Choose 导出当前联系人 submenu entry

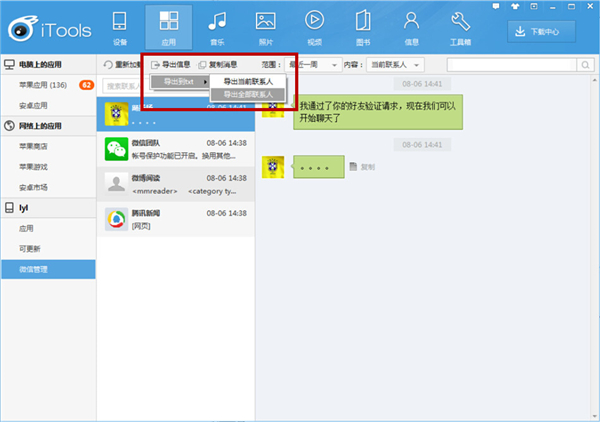248,81
